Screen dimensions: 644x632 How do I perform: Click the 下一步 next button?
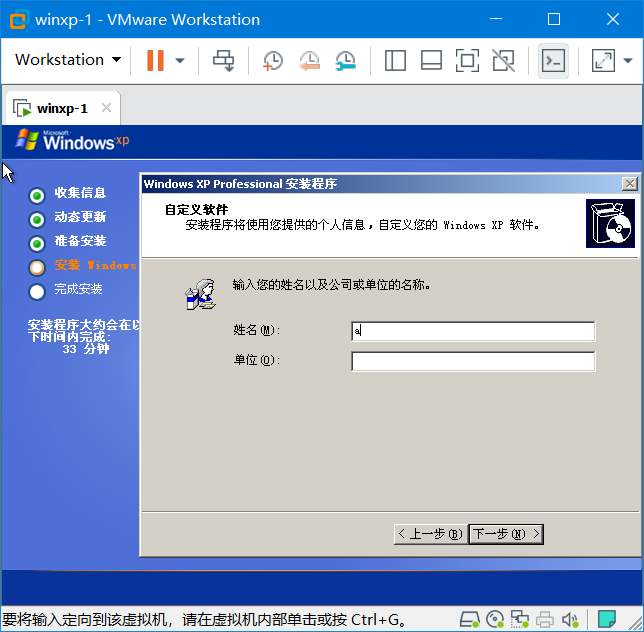pos(506,534)
